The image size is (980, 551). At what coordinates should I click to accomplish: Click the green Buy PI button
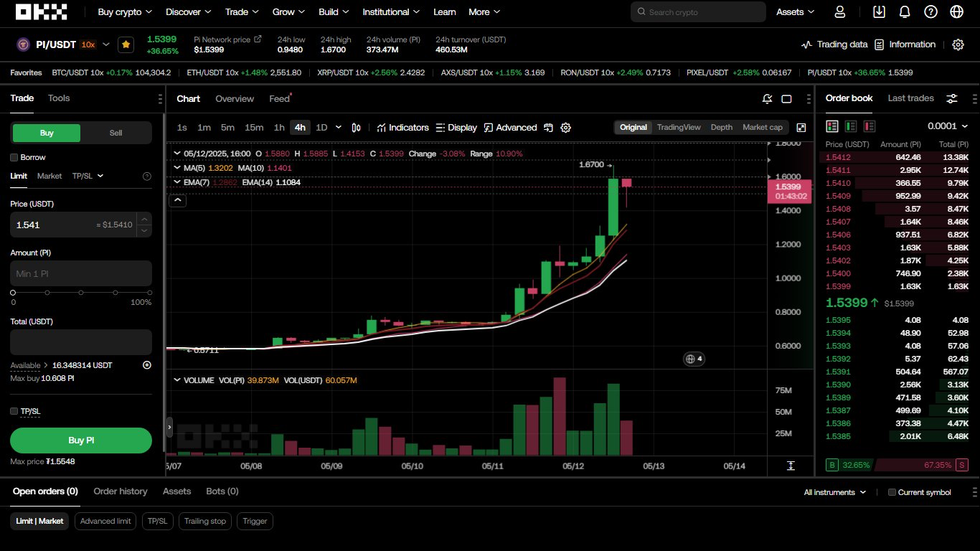pos(81,441)
